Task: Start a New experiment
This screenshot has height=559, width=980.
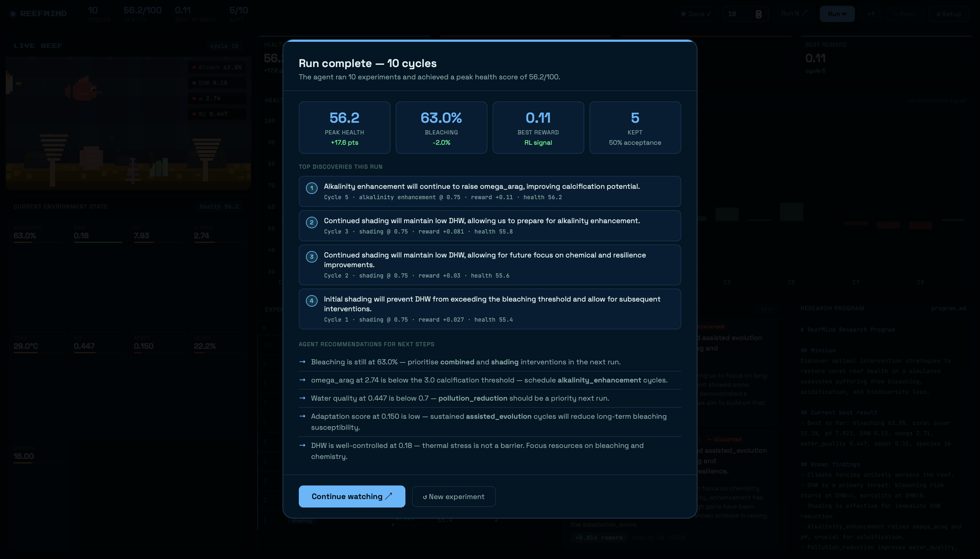Action: (453, 496)
